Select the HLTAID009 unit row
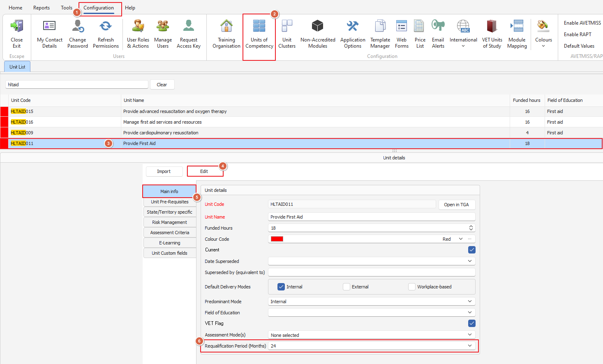603x364 pixels. pyautogui.click(x=301, y=133)
